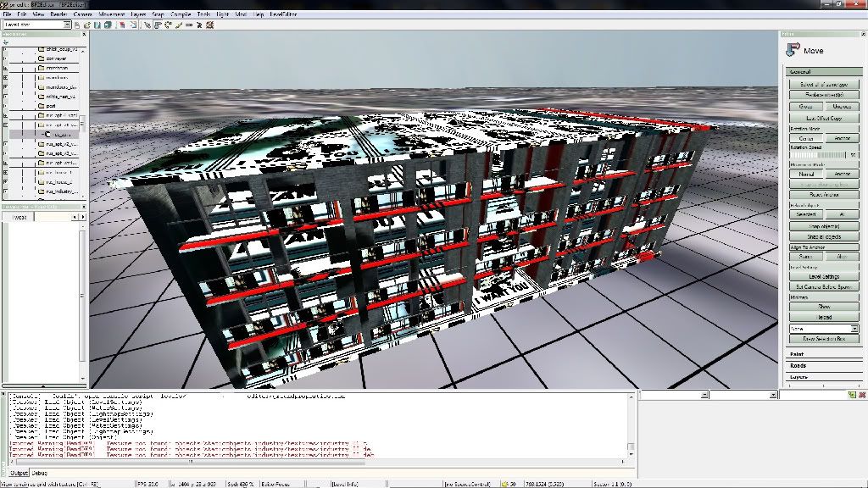Click the Ungroup button
This screenshot has height=488, width=868.
coord(841,107)
